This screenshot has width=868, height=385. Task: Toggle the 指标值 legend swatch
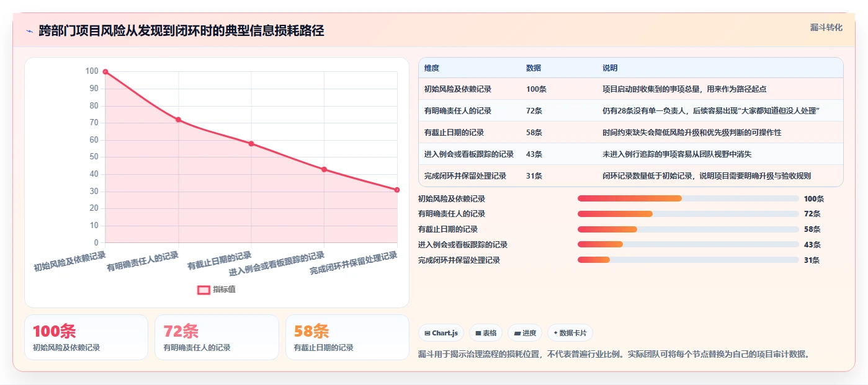click(204, 290)
